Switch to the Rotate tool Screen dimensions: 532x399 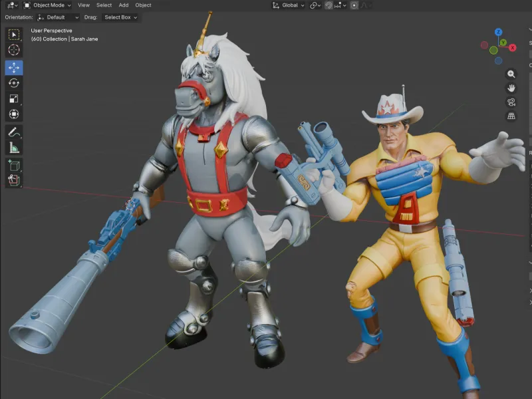(x=14, y=83)
